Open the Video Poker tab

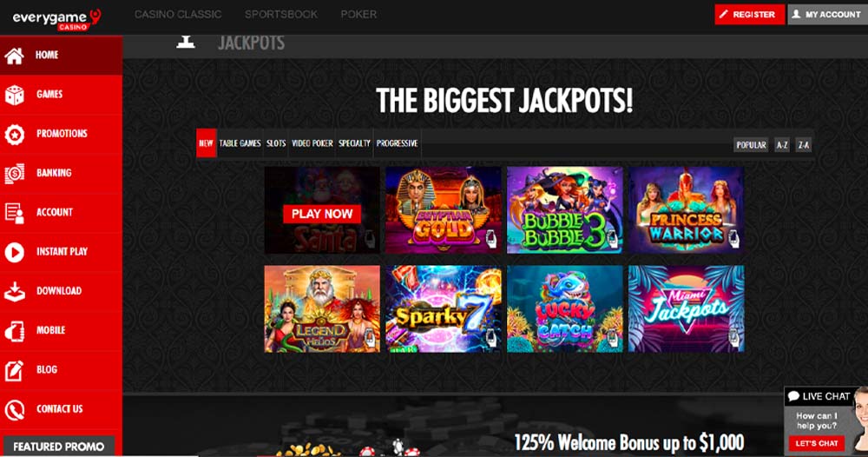312,142
